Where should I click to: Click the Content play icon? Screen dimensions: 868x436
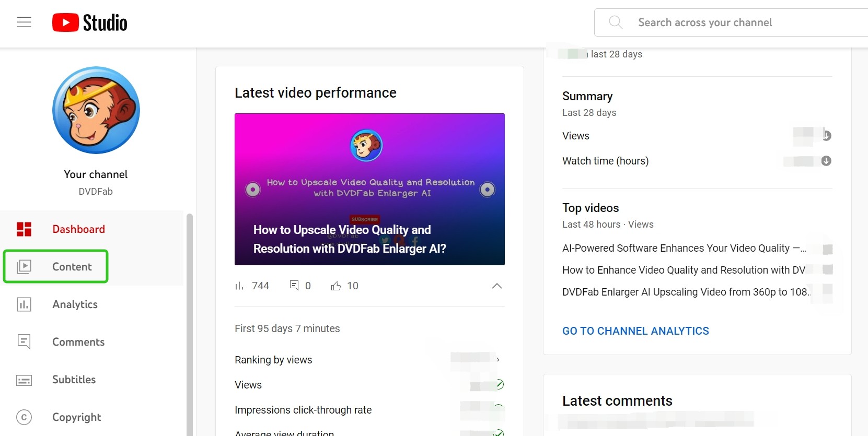24,267
